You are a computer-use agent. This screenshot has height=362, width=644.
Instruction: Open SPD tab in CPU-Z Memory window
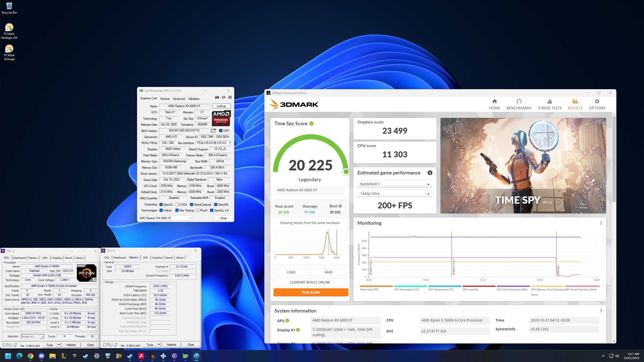click(x=145, y=258)
